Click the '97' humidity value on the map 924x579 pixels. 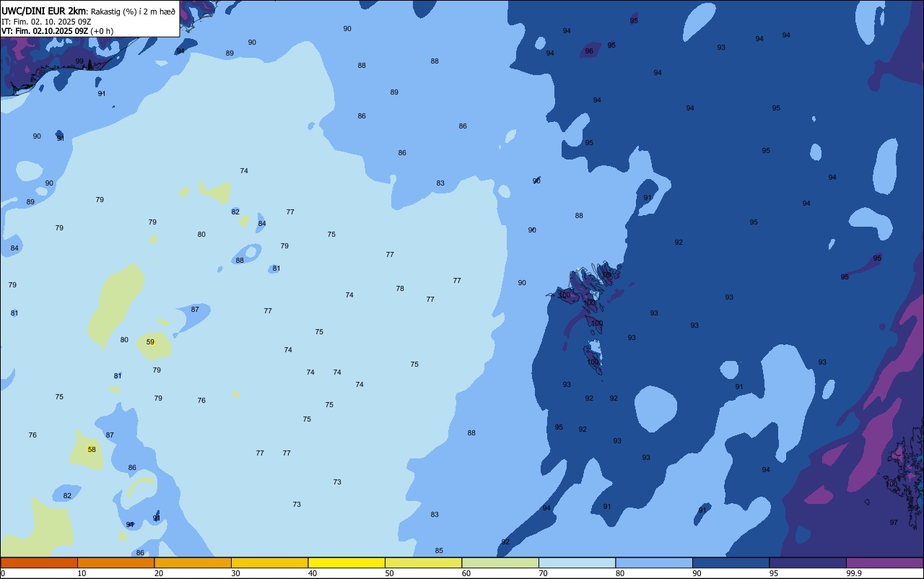pos(894,523)
